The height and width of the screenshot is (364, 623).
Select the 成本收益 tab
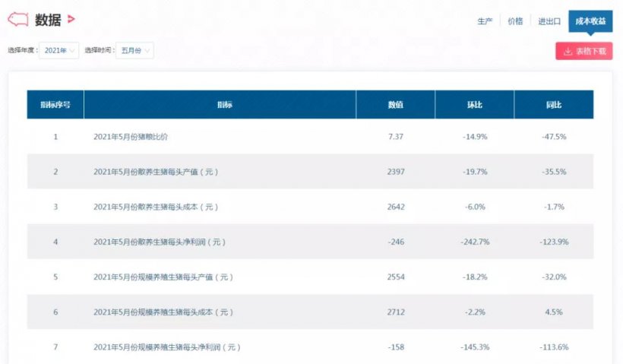tap(590, 21)
